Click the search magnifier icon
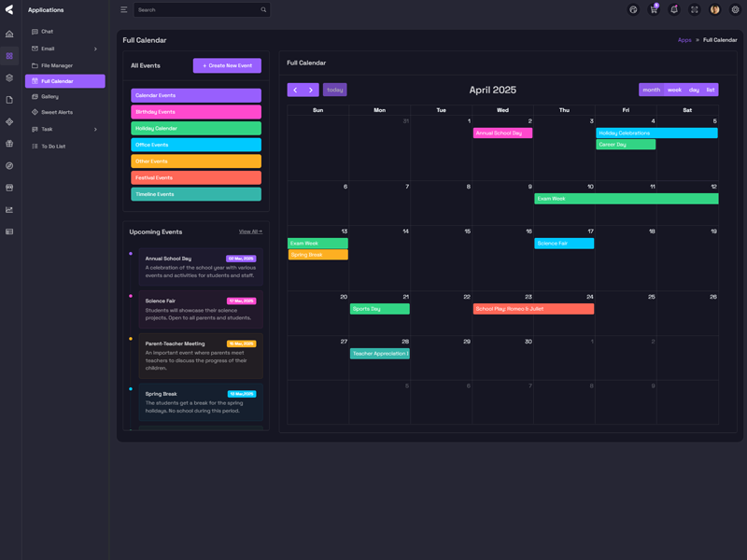747x560 pixels. click(263, 10)
